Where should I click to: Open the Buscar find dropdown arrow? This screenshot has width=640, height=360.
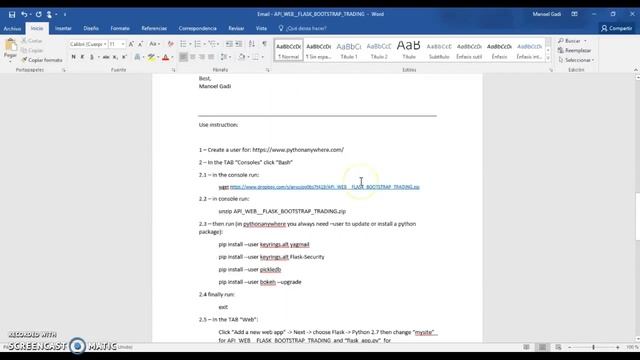click(x=585, y=41)
